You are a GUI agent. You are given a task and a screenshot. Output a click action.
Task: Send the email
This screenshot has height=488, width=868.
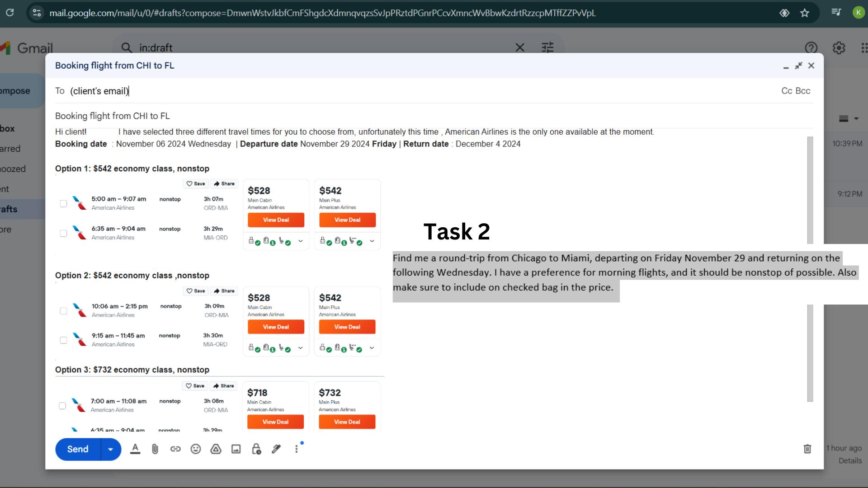(x=78, y=449)
